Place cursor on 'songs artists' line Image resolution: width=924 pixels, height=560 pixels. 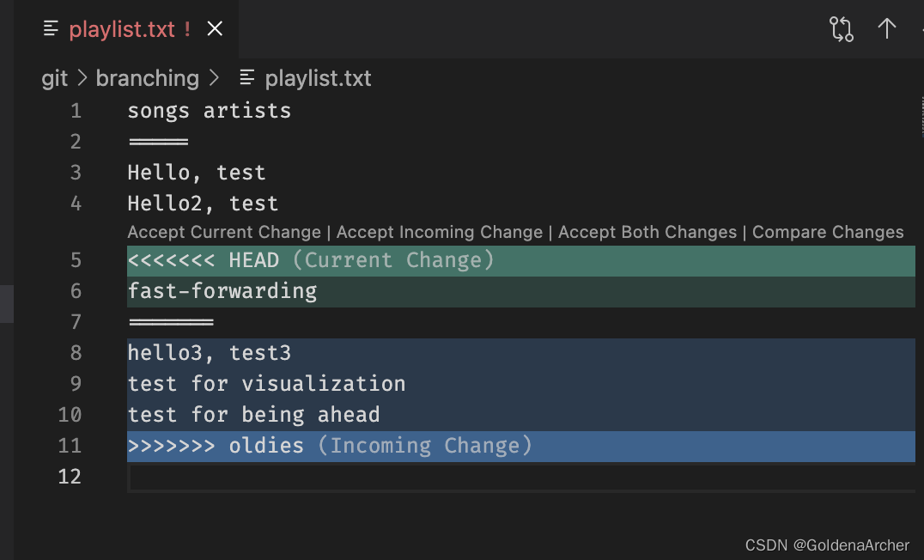[210, 111]
